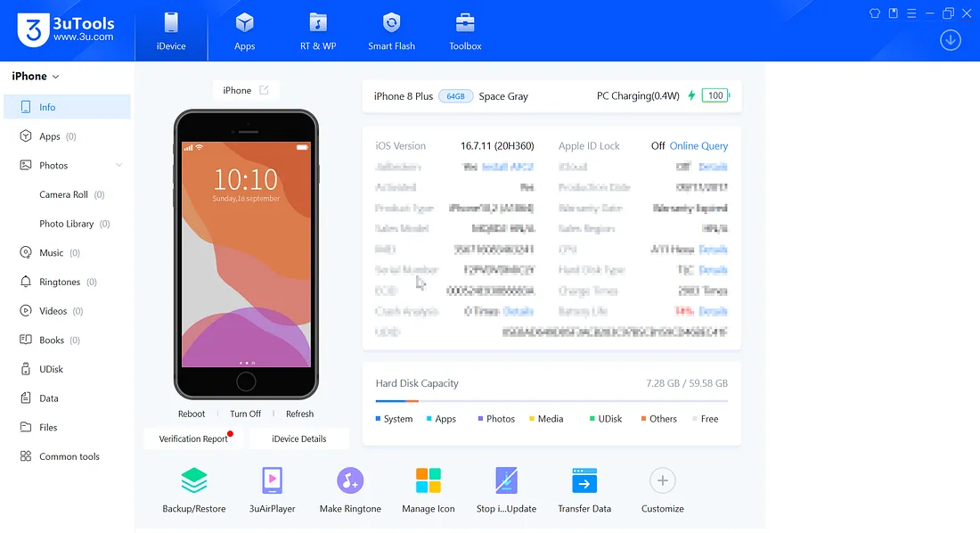Click the Online Query link
Image resolution: width=980 pixels, height=533 pixels.
pos(698,146)
